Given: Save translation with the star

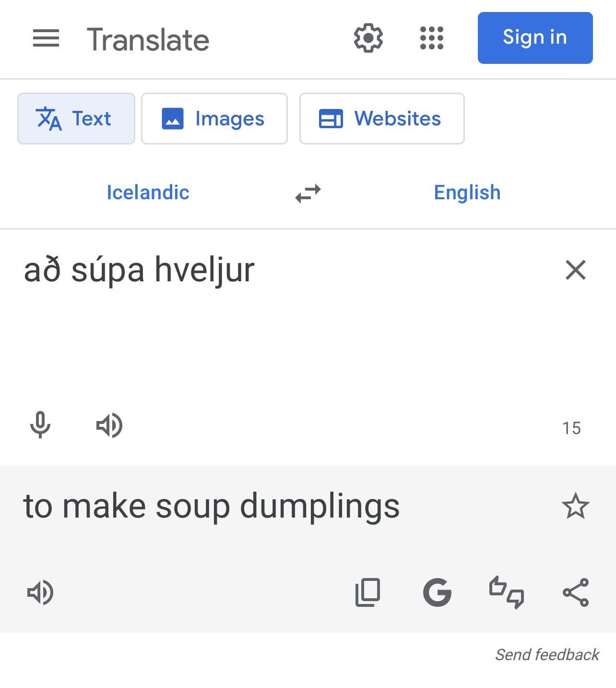Looking at the screenshot, I should tap(575, 506).
